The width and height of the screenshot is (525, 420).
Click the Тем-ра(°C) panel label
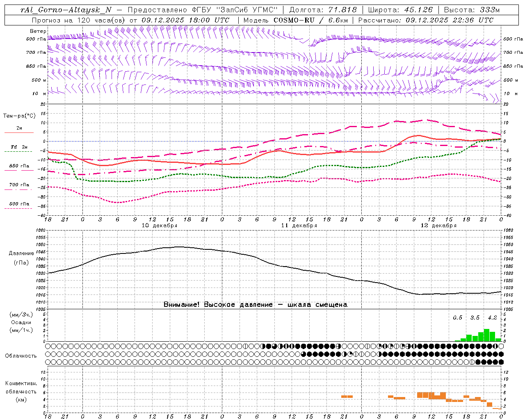(x=19, y=116)
